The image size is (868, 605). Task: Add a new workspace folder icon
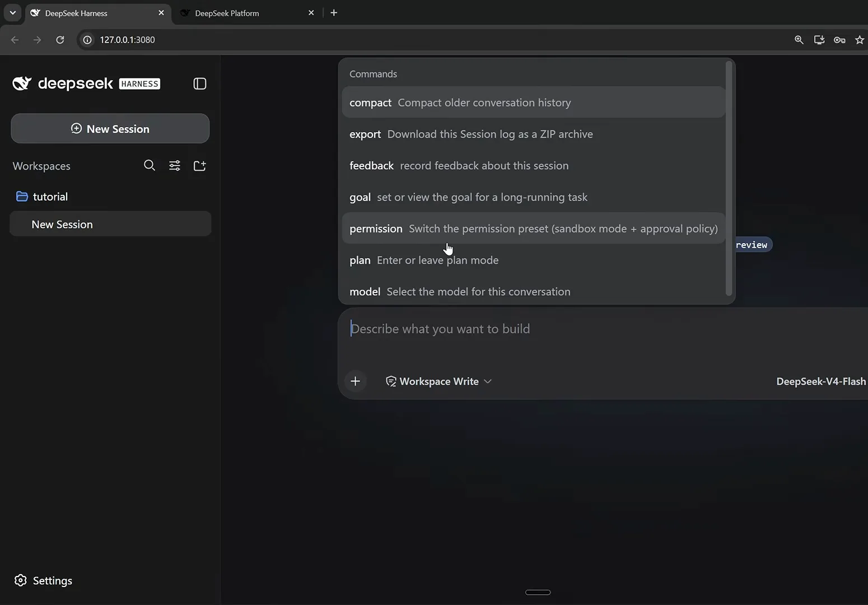tap(200, 165)
